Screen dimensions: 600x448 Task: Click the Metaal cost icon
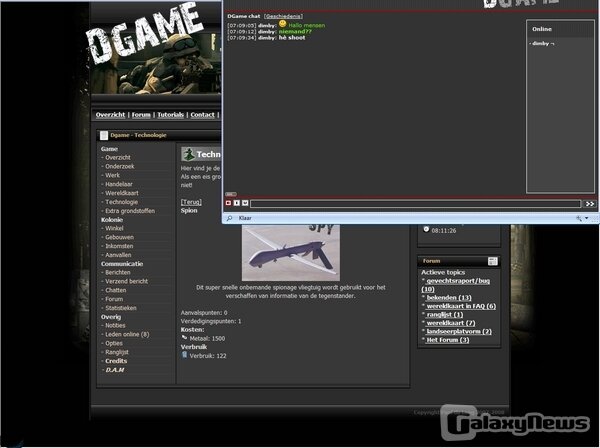pos(184,337)
